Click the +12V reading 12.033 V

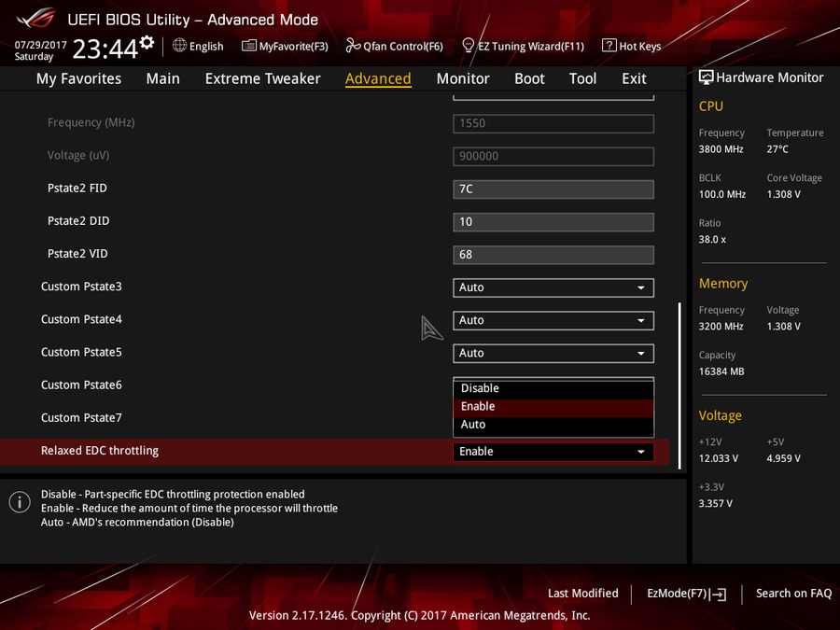[718, 458]
